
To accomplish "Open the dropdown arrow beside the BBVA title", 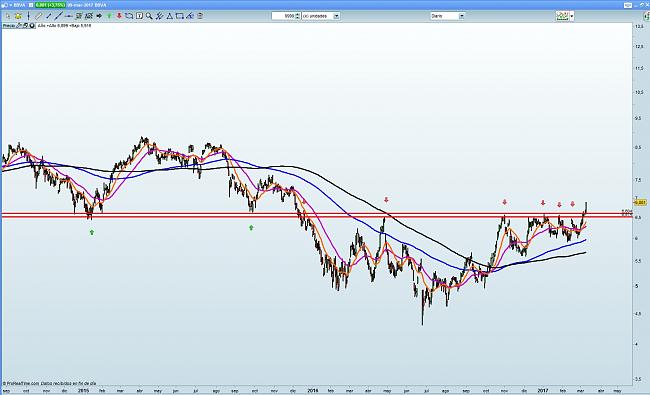I will (10, 5).
